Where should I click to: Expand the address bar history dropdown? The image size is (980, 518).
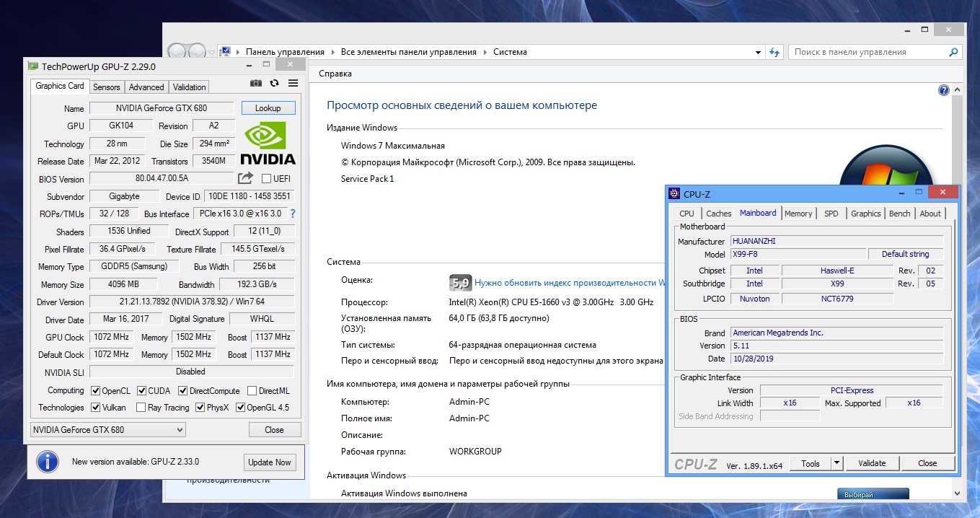click(x=758, y=52)
